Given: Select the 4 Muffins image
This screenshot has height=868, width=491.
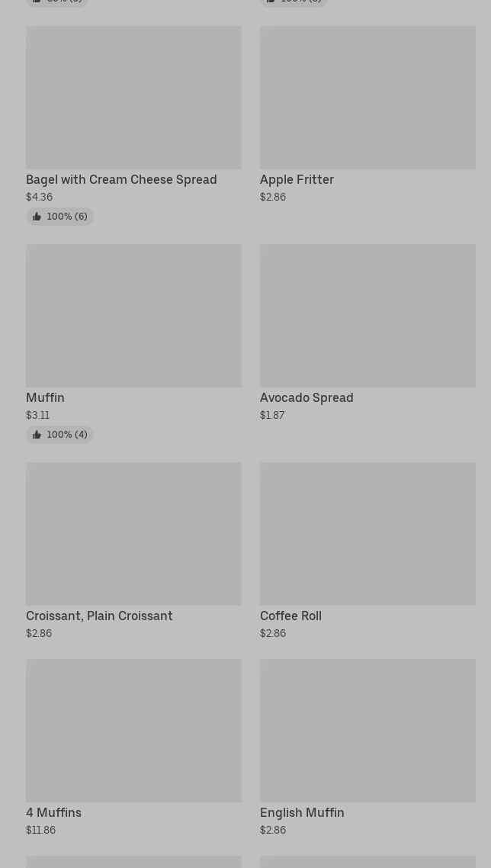Looking at the screenshot, I should (x=133, y=731).
